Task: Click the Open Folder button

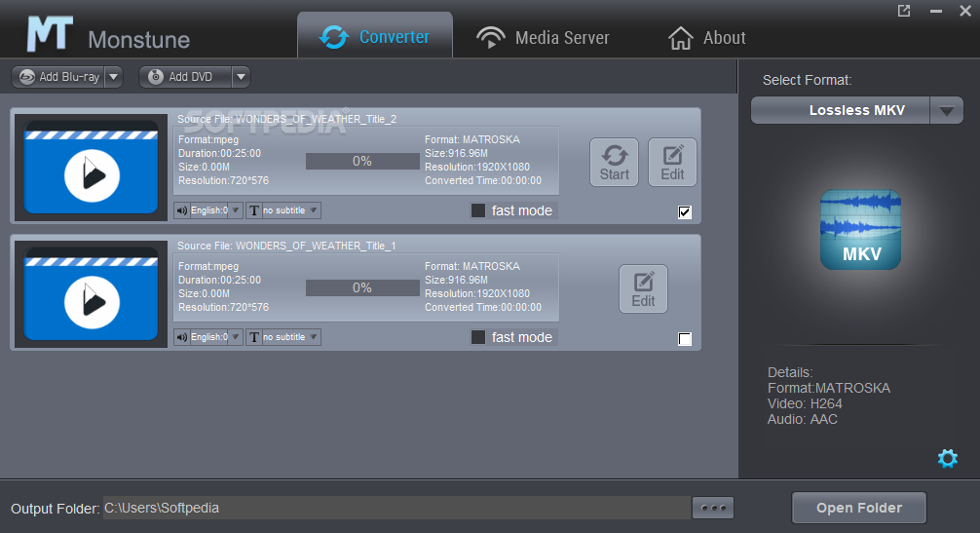Action: coord(859,508)
